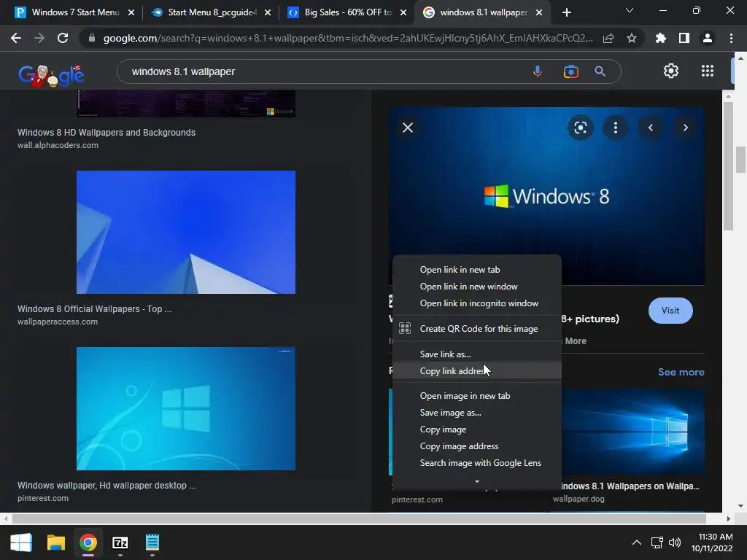The image size is (747, 560).
Task: Close the image preview panel
Action: [x=408, y=128]
